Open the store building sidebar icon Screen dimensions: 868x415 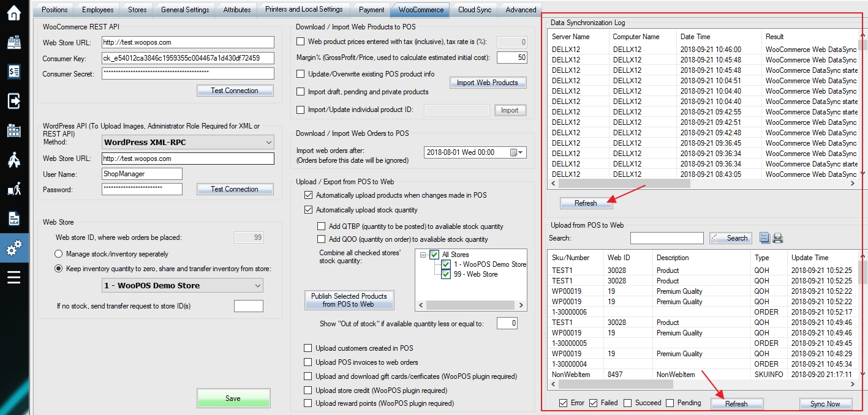tap(14, 130)
